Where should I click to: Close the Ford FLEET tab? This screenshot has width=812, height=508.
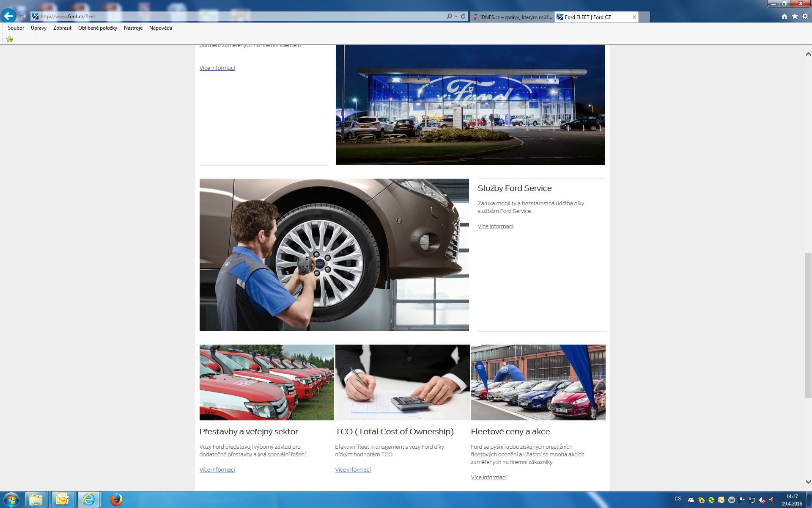(x=634, y=17)
